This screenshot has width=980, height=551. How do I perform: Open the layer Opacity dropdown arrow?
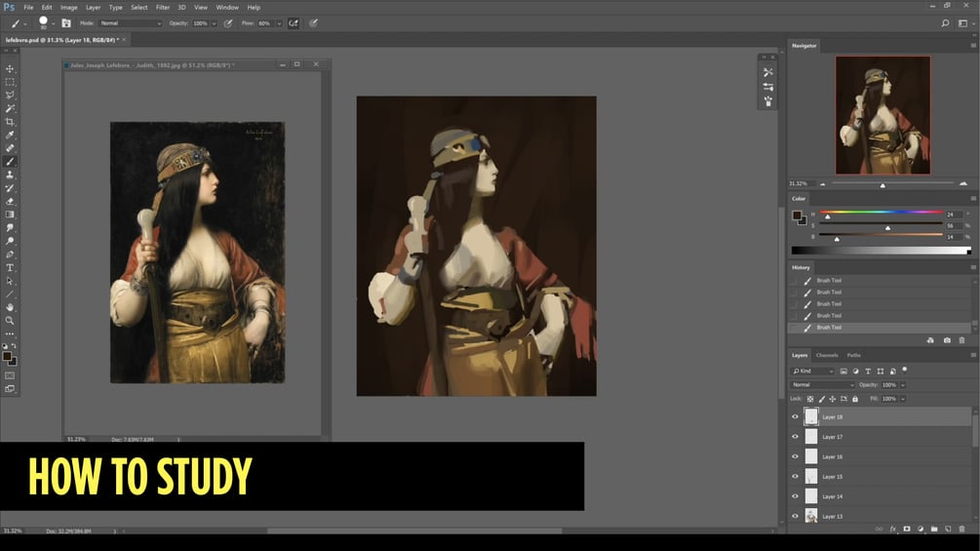(903, 385)
